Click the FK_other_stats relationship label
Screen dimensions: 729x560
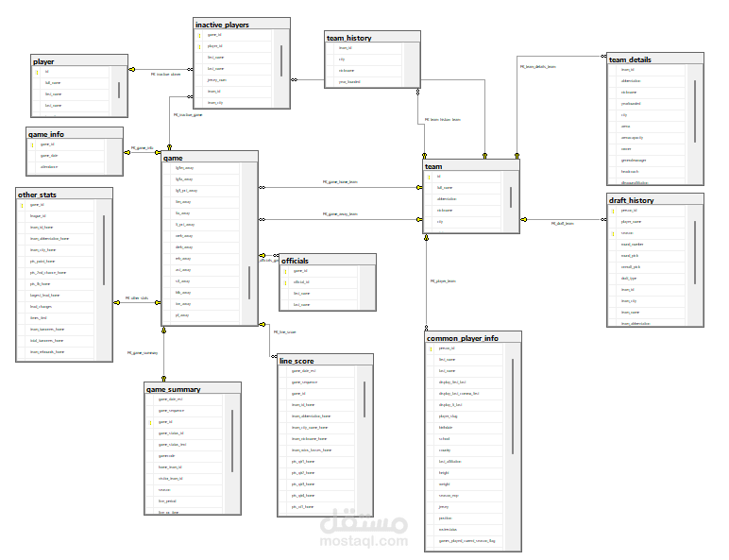pos(137,297)
